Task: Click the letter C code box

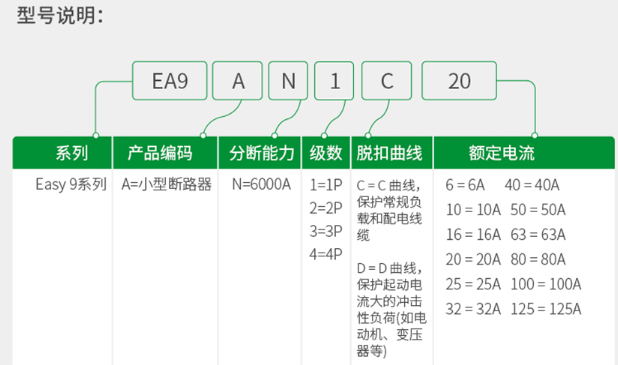Action: click(387, 81)
